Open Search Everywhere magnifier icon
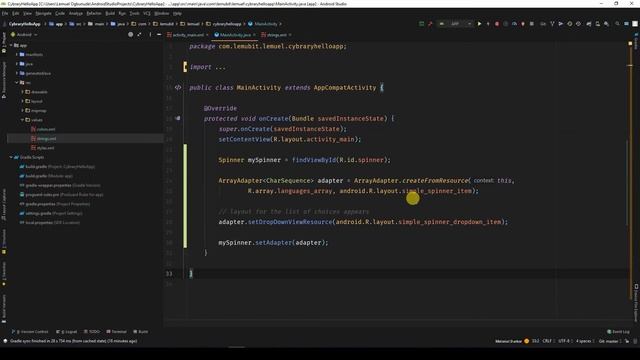This screenshot has width=640, height=360. pyautogui.click(x=617, y=24)
